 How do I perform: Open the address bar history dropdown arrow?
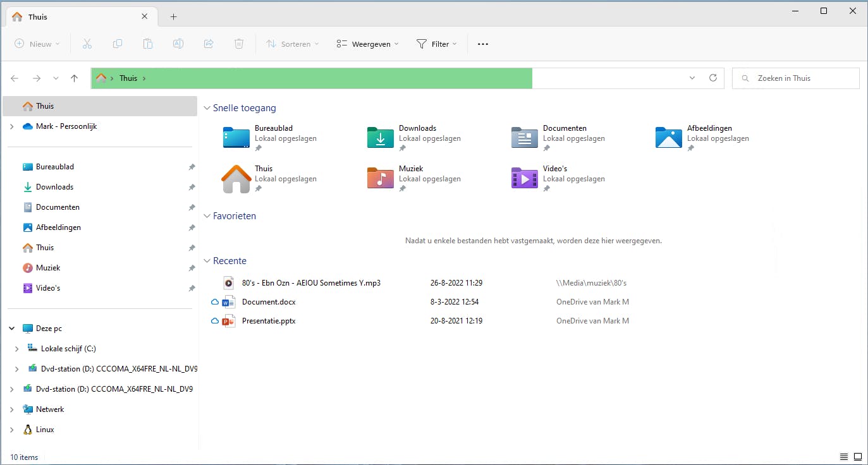coord(692,78)
